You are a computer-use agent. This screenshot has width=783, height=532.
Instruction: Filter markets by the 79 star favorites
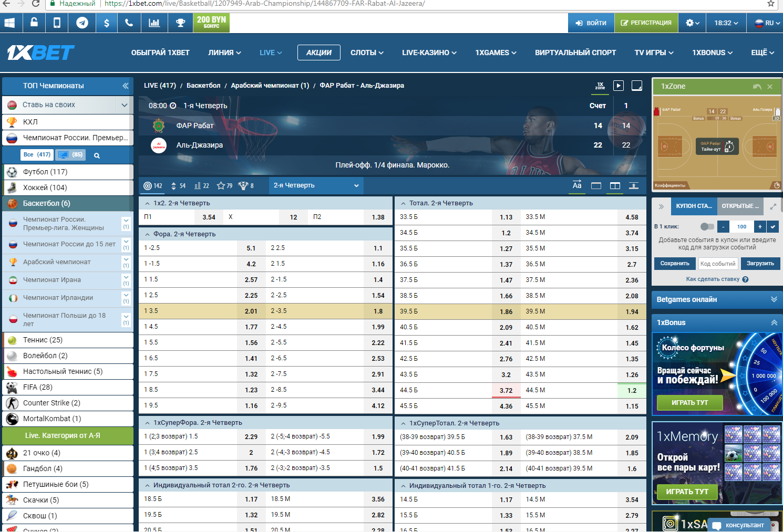(225, 185)
